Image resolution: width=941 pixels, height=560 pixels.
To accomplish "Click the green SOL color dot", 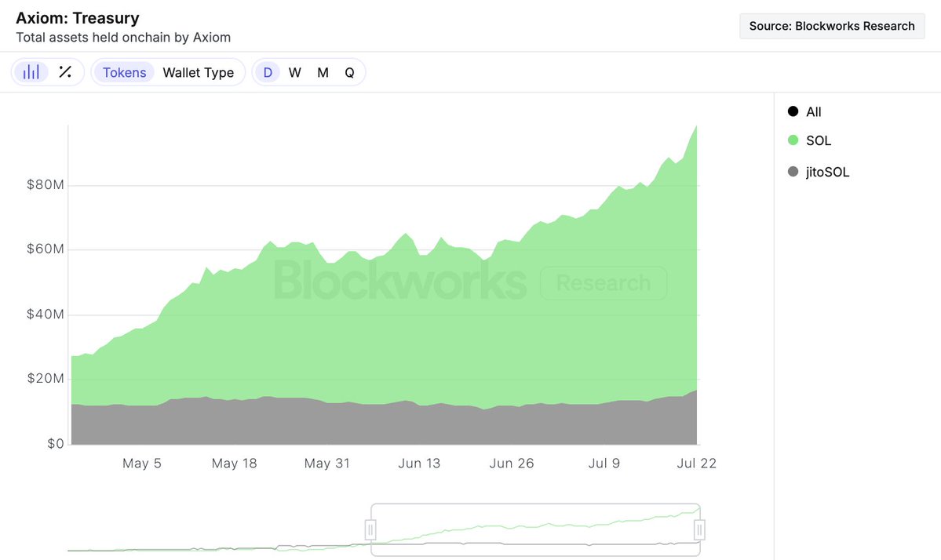I will pos(793,140).
